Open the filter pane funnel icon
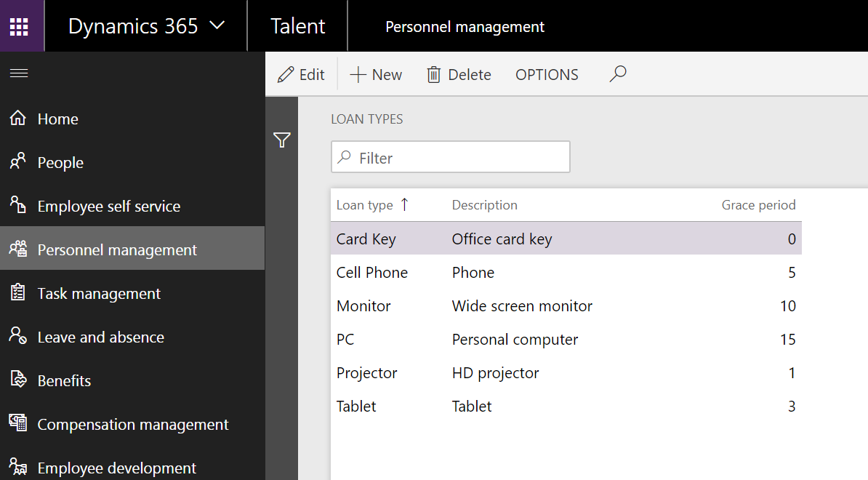868x480 pixels. pyautogui.click(x=282, y=140)
